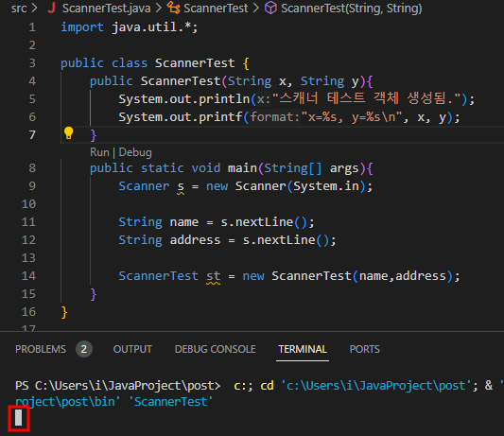
Task: Click the Korean string on line 5
Action: coord(367,98)
